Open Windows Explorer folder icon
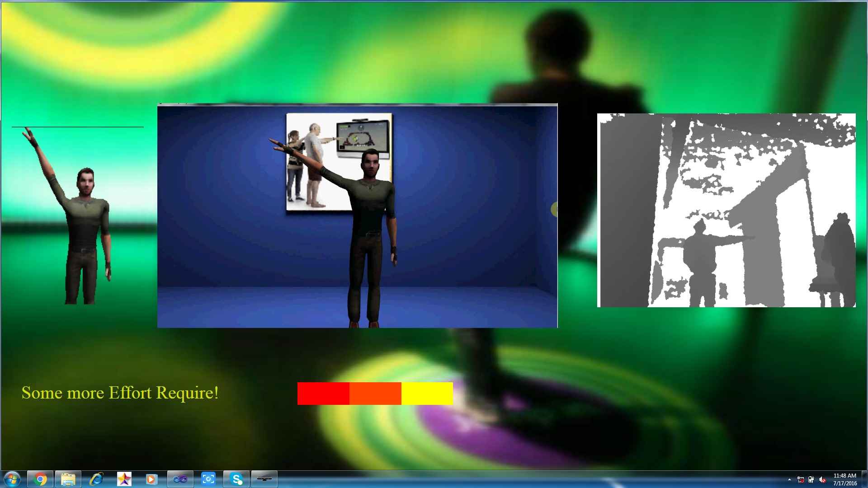Image resolution: width=868 pixels, height=488 pixels. tap(68, 479)
